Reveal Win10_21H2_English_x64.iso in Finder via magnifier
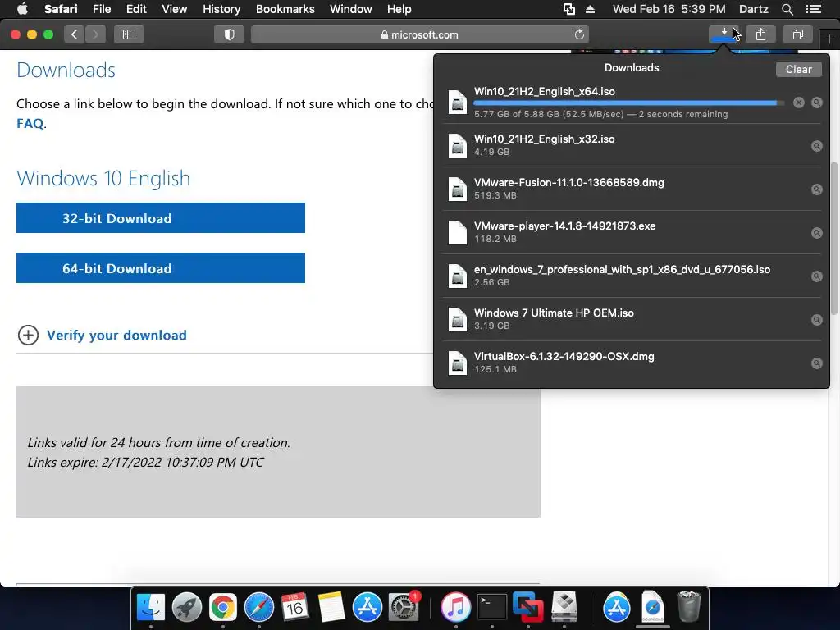 pos(816,103)
